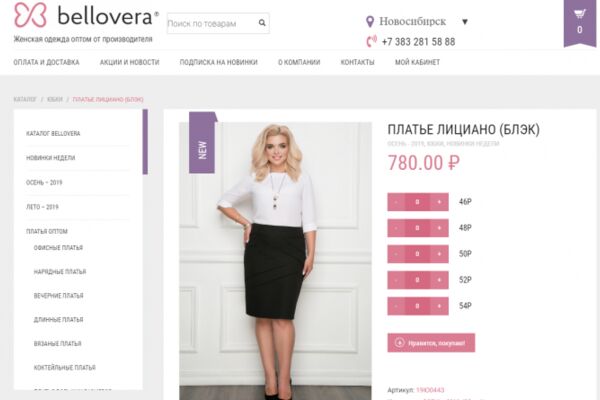Screen dimensions: 600x400
Task: Go to Каталог breadcrumb link
Action: coord(25,100)
